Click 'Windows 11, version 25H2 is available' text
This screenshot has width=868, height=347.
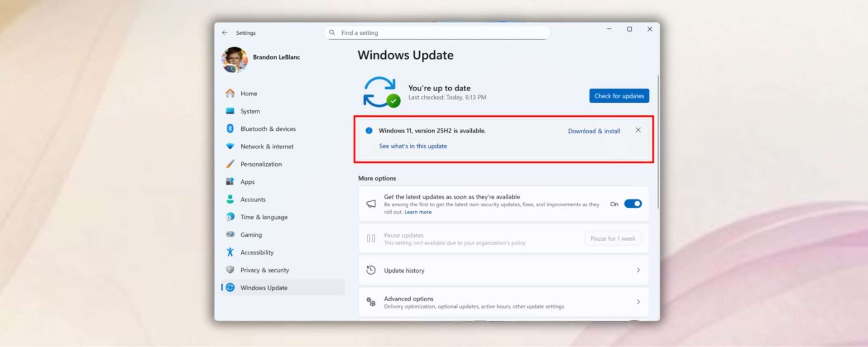coord(432,131)
